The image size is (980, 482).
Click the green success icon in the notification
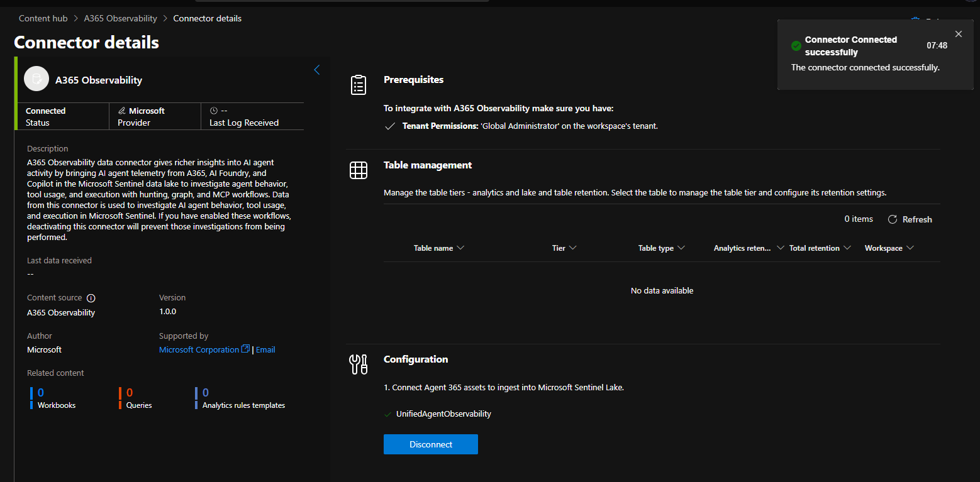796,46
